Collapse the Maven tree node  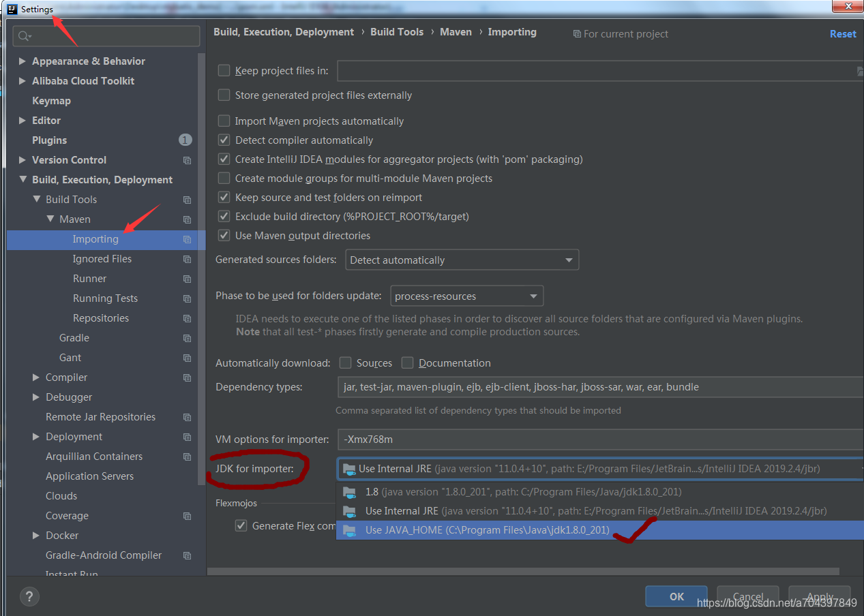coord(50,219)
